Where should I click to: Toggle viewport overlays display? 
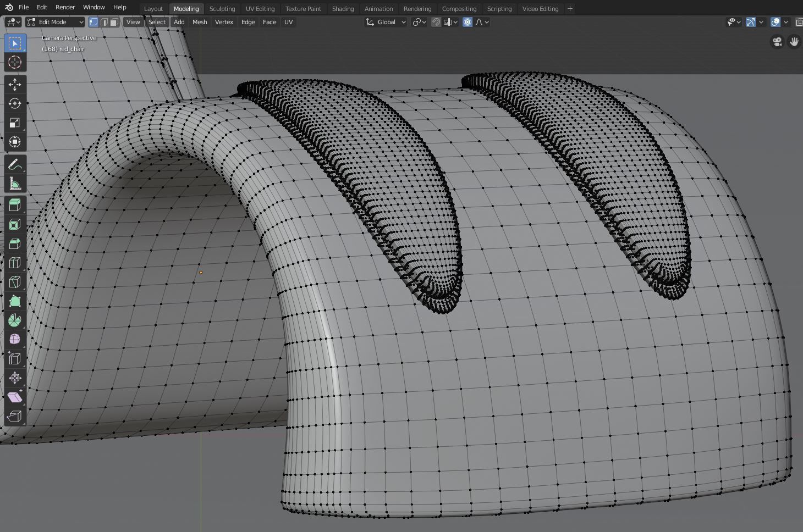776,22
